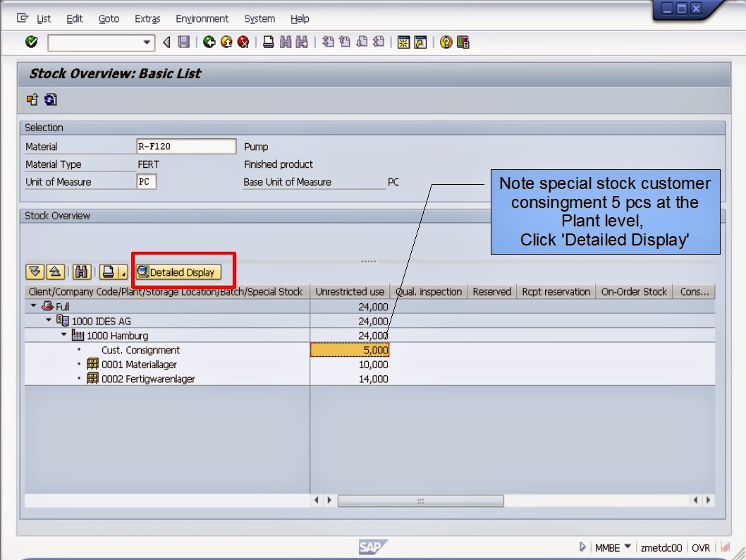Viewport: 746px width, 560px height.
Task: Click the OVR insert mode indicator
Action: pyautogui.click(x=701, y=548)
